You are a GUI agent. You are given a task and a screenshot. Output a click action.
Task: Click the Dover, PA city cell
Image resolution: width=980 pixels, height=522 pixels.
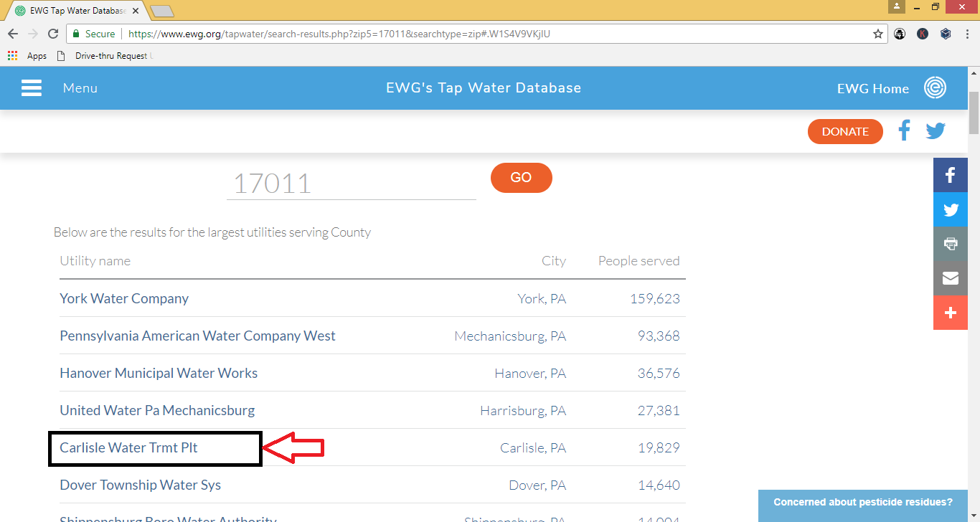[x=537, y=485]
